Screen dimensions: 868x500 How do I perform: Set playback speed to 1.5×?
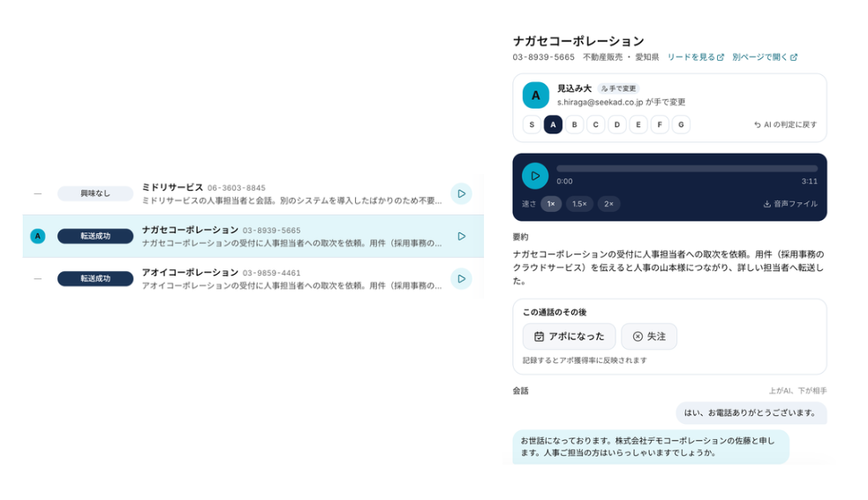coord(579,204)
